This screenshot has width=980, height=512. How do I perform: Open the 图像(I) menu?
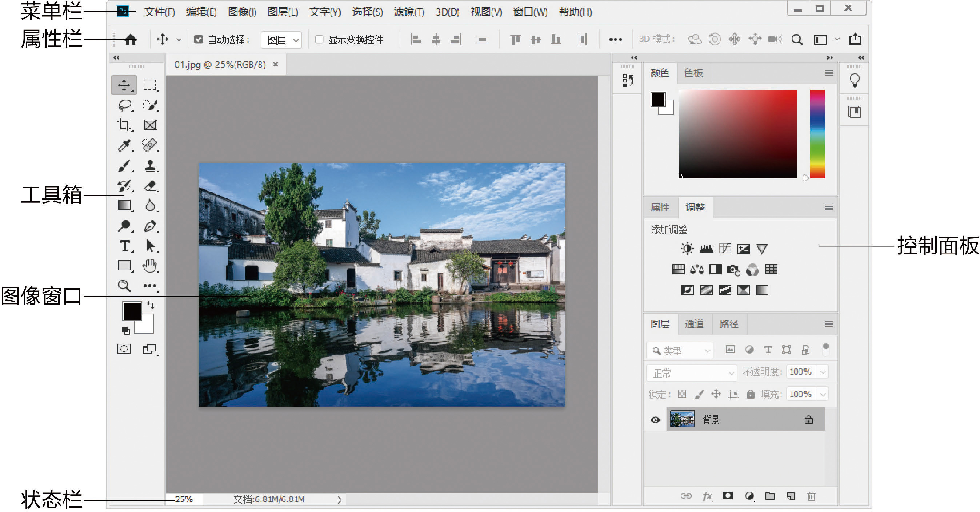242,12
